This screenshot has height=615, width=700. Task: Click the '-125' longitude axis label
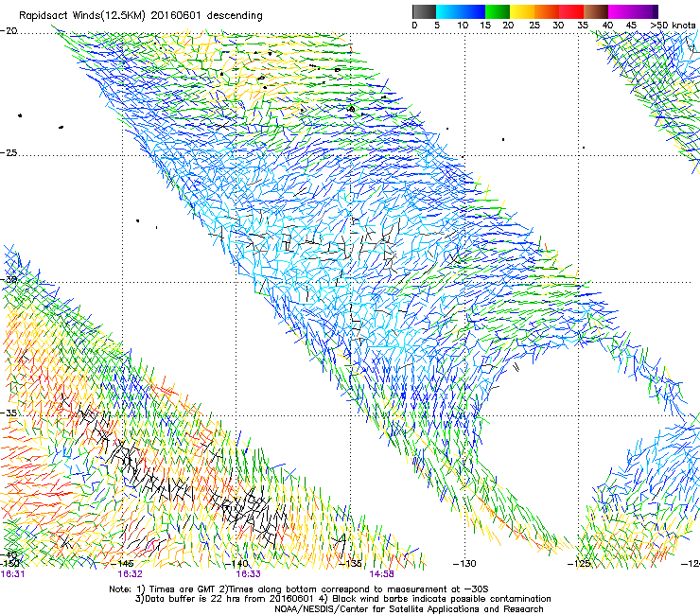(x=579, y=564)
